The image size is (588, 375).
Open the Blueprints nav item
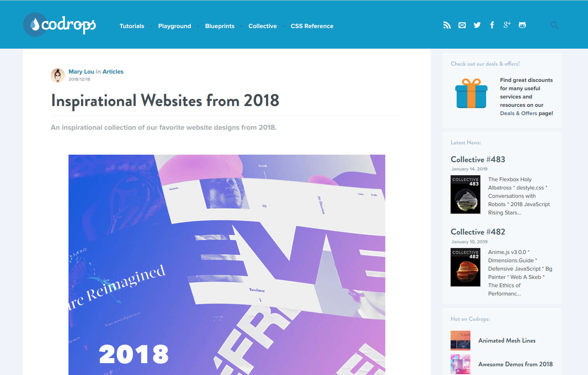(x=220, y=26)
